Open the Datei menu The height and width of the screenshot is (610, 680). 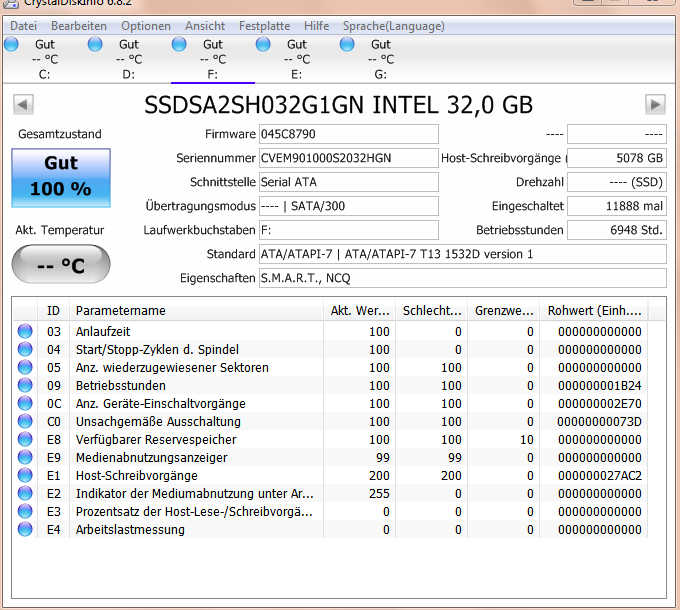tap(23, 26)
